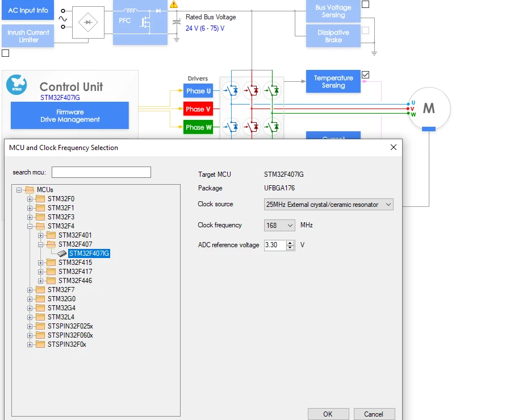Open the Clock frequency 168 dropdown
This screenshot has height=420, width=510.
click(x=279, y=225)
